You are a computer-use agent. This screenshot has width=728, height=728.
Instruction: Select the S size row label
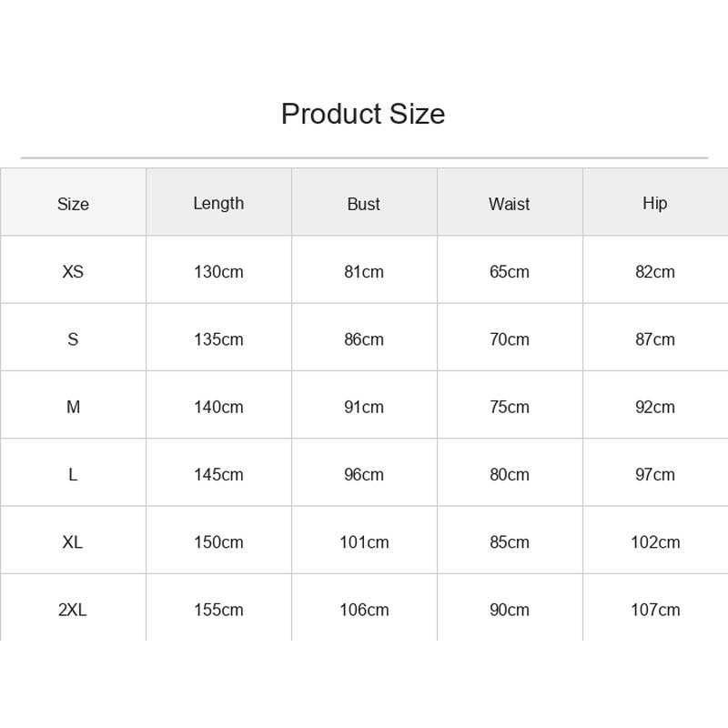coord(73,339)
